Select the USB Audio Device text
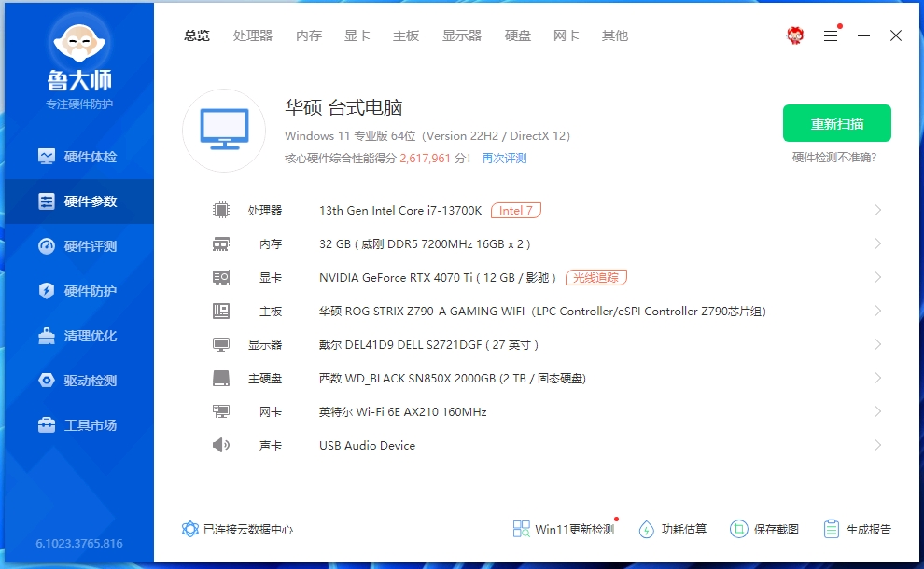The height and width of the screenshot is (569, 924). point(367,445)
